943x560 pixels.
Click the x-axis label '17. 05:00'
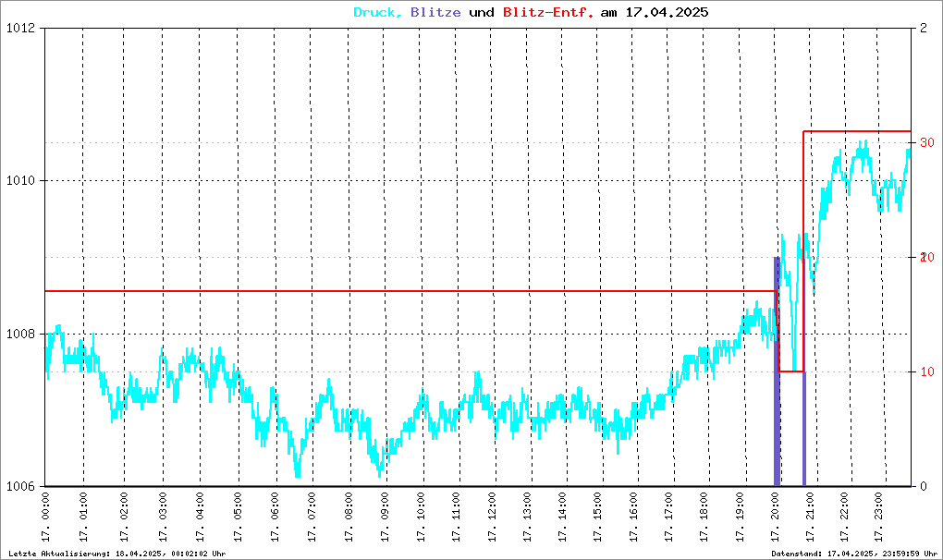point(239,517)
